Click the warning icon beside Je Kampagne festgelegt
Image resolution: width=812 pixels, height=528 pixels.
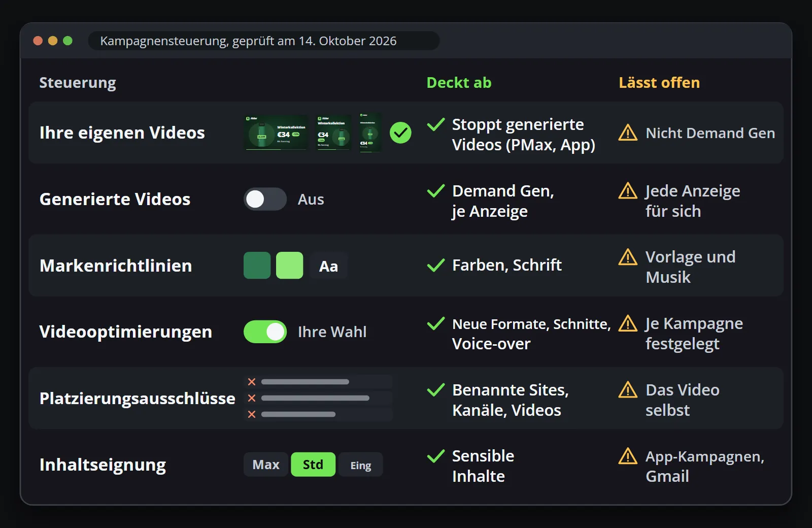[x=628, y=323]
